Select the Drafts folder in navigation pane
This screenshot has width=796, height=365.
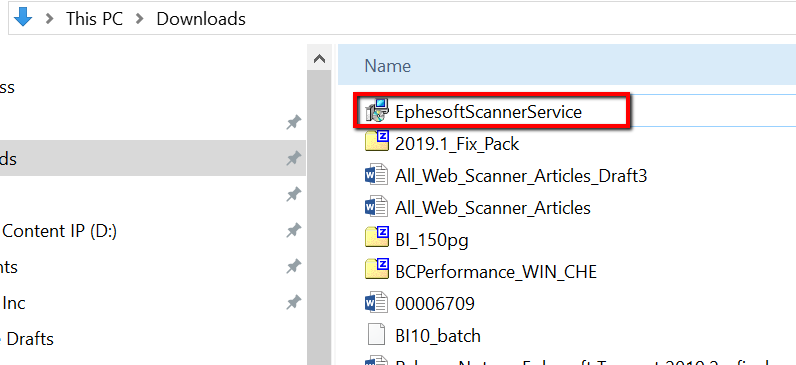click(x=30, y=339)
